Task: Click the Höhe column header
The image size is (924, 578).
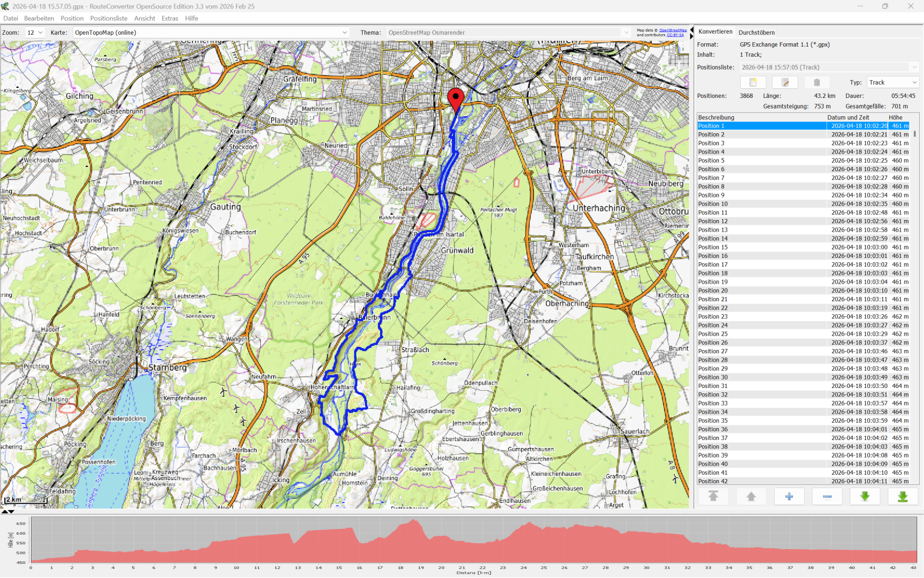Action: pyautogui.click(x=895, y=117)
